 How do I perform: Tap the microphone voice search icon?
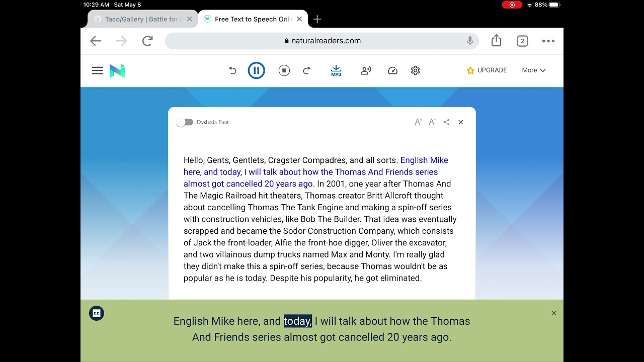click(x=470, y=41)
